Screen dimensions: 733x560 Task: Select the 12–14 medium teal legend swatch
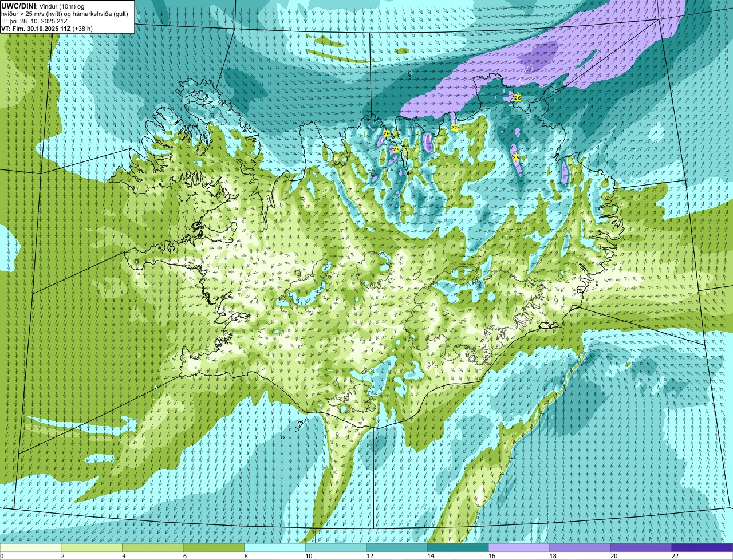tap(397, 547)
